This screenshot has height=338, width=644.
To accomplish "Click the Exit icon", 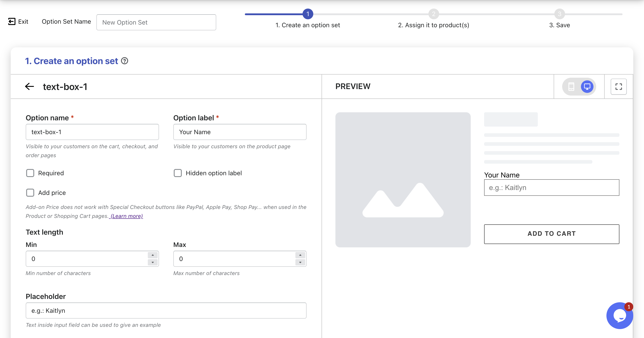I will (x=11, y=21).
